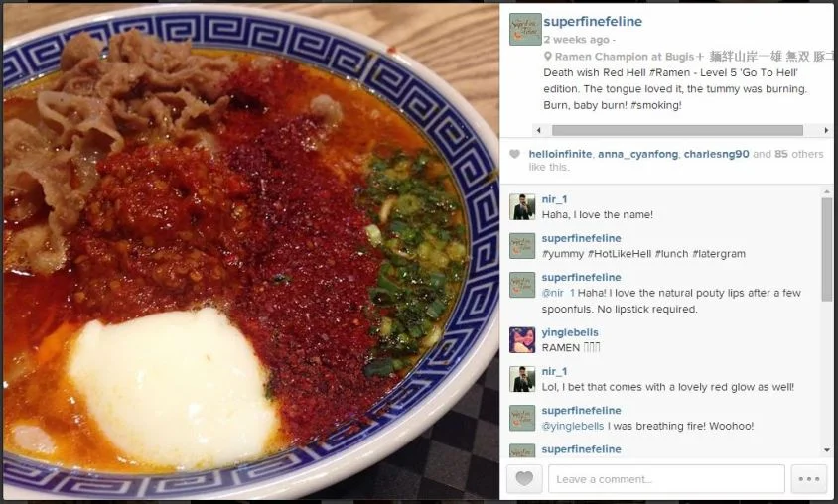Click the heart like button beside comment box
Image resolution: width=838 pixels, height=504 pixels.
[524, 479]
